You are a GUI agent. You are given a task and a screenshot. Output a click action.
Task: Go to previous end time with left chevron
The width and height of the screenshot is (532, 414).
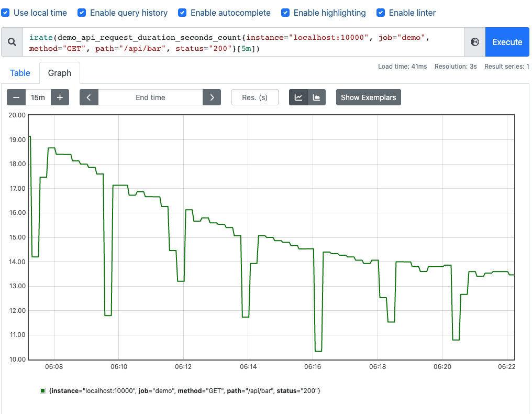tap(89, 97)
